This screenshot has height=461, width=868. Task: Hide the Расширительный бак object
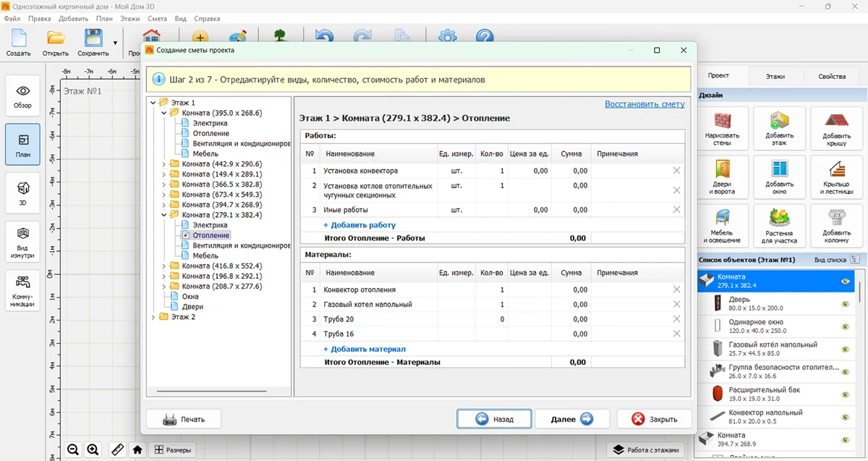click(x=845, y=394)
